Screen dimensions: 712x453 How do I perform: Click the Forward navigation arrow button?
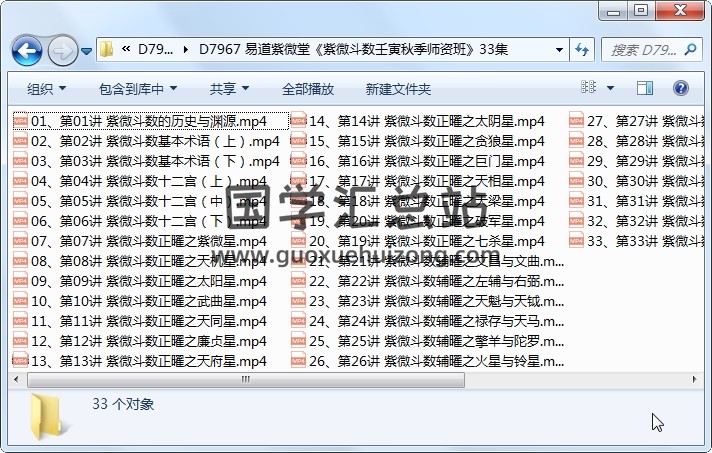coord(61,49)
